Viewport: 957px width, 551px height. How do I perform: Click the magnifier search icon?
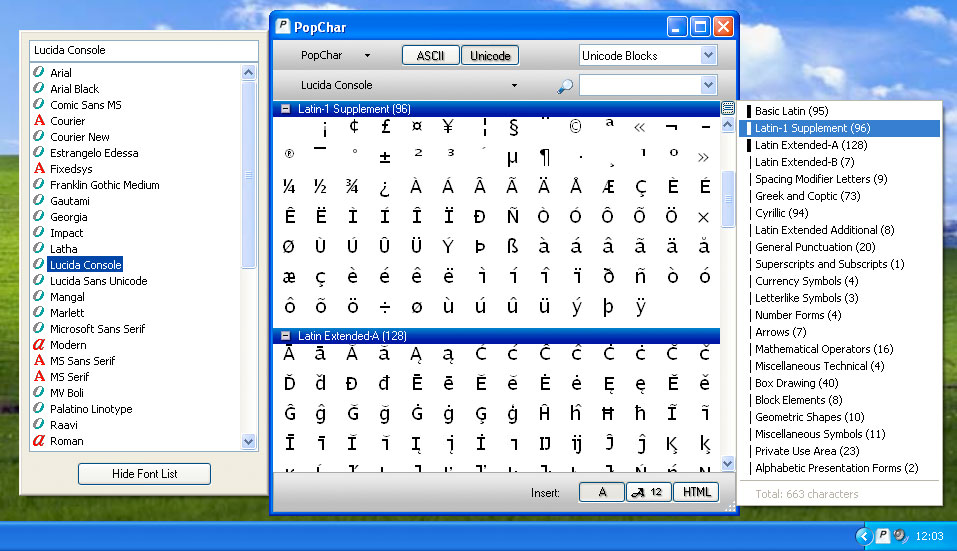pos(565,86)
